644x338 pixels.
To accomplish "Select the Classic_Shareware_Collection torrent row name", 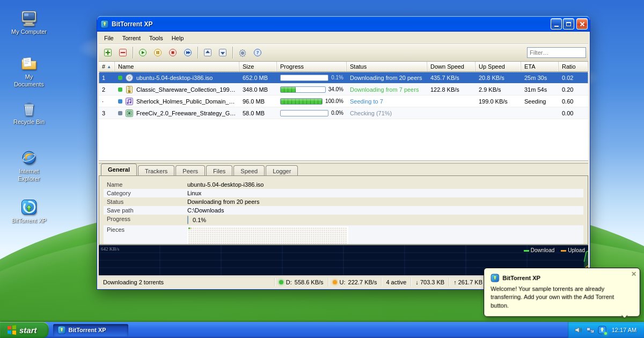I will tap(185, 90).
